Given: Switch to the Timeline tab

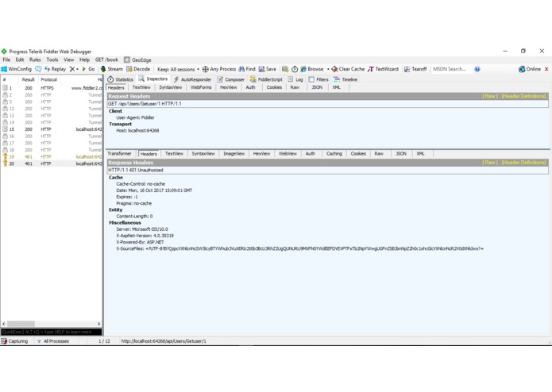Looking at the screenshot, I should point(345,79).
